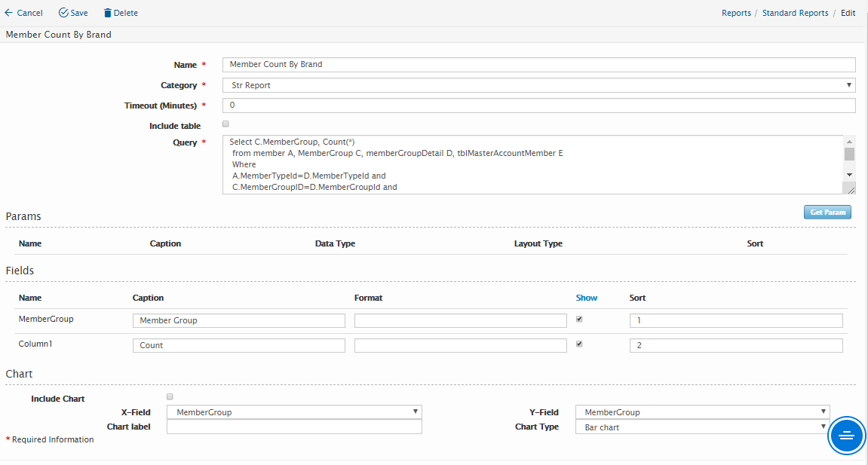Expand the Y-Field dropdown
The image size is (868, 465).
pos(702,412)
